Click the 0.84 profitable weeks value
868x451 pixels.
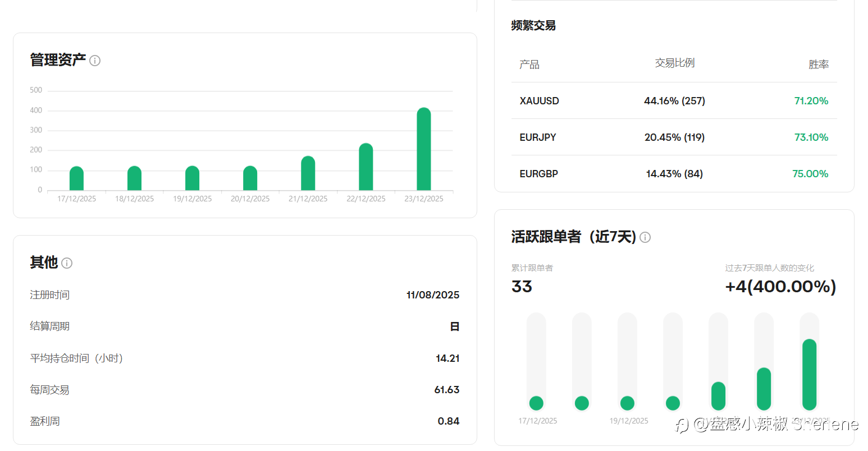click(x=449, y=421)
